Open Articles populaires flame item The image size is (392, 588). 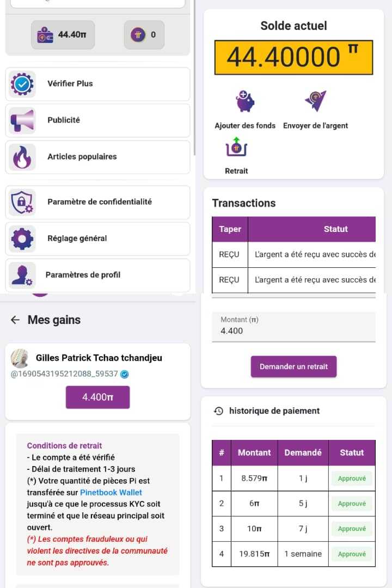(97, 157)
